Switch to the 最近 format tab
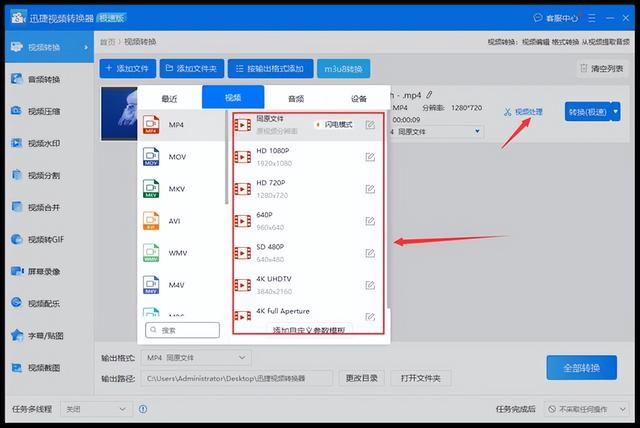 point(169,98)
